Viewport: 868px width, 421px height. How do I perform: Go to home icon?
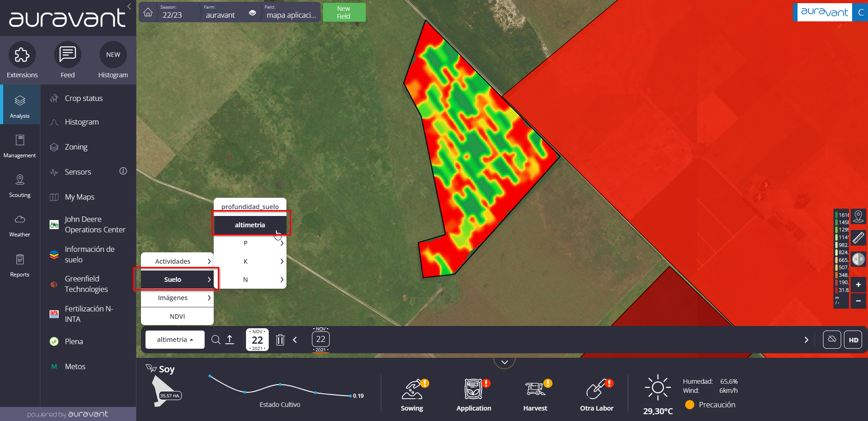coord(148,12)
